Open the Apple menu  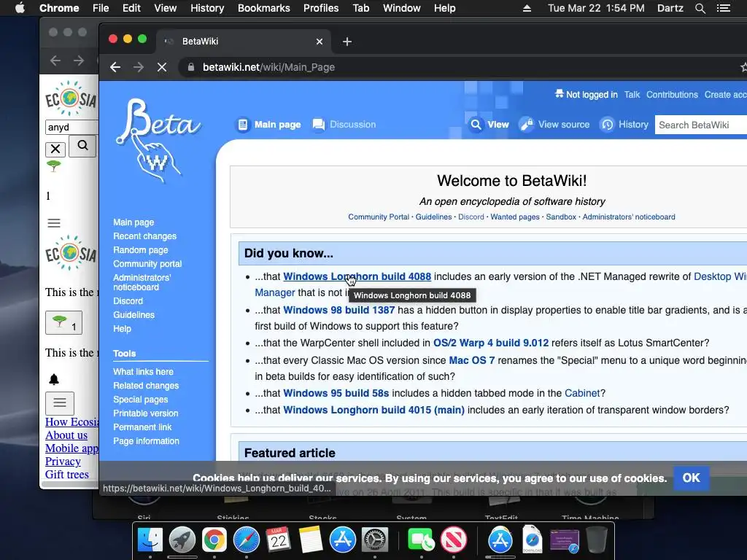[20, 8]
